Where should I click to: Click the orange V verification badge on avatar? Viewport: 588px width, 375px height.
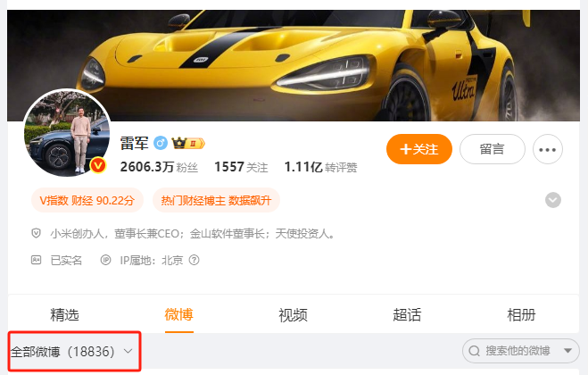tap(98, 165)
